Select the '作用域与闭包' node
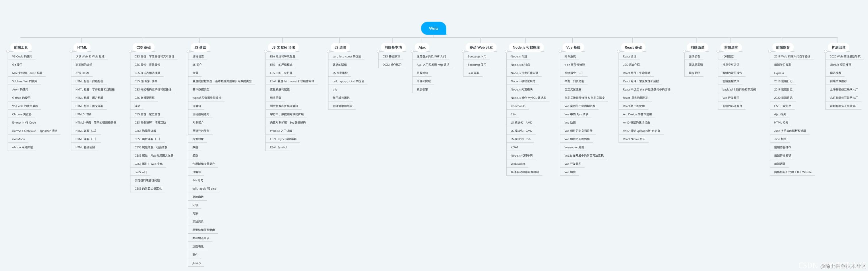This screenshot has width=868, height=271. click(x=341, y=98)
